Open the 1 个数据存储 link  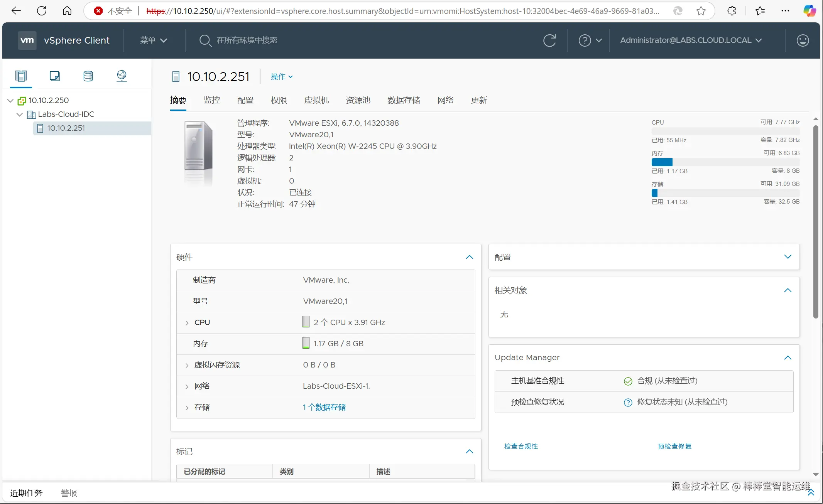pos(324,407)
